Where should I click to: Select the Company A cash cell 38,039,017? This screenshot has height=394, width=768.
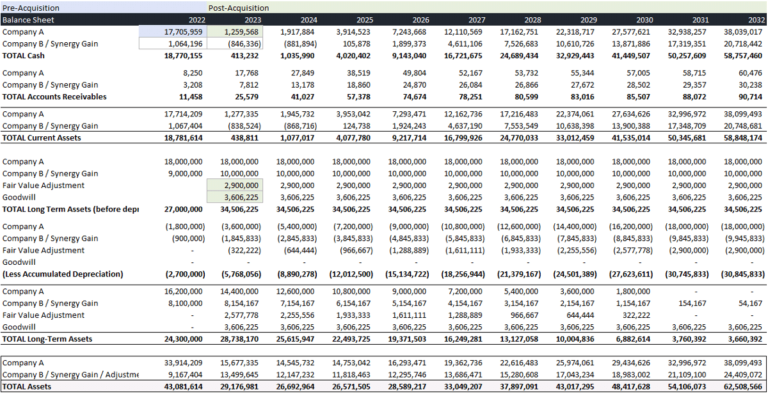click(743, 32)
